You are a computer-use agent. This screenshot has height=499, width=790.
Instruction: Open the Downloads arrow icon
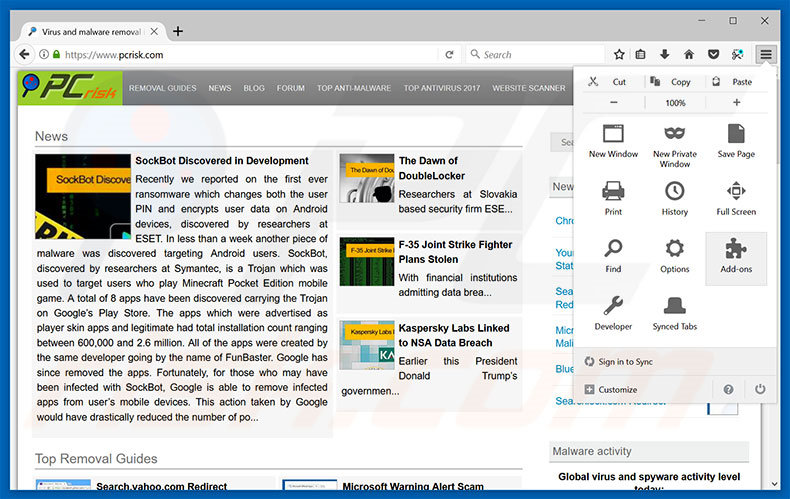coord(665,54)
